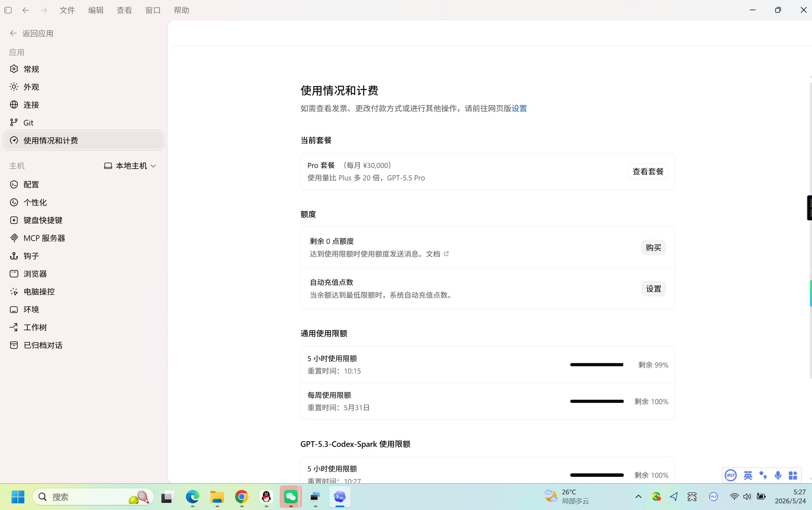The image size is (812, 510).
Task: Select 已归档对话 in the sidebar
Action: tap(84, 345)
